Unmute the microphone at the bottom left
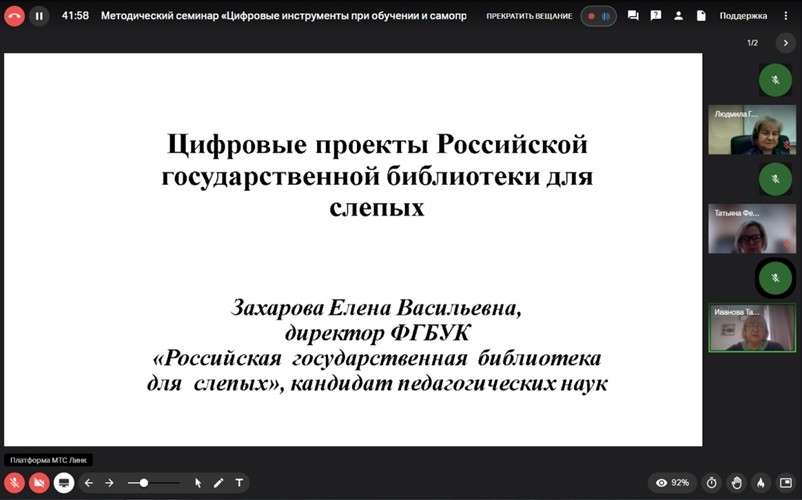The image size is (802, 500). [15, 483]
